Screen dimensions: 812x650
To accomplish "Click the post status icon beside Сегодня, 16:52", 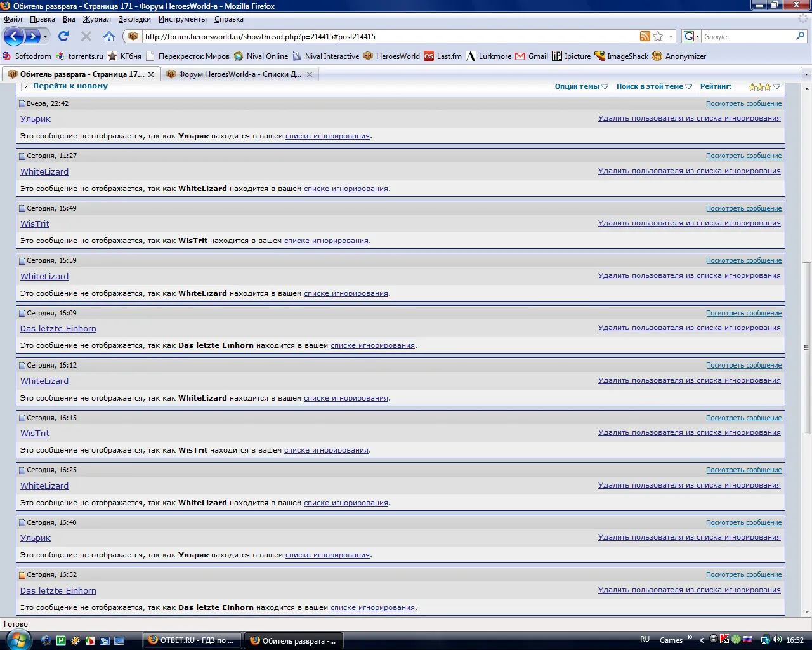I will point(22,575).
